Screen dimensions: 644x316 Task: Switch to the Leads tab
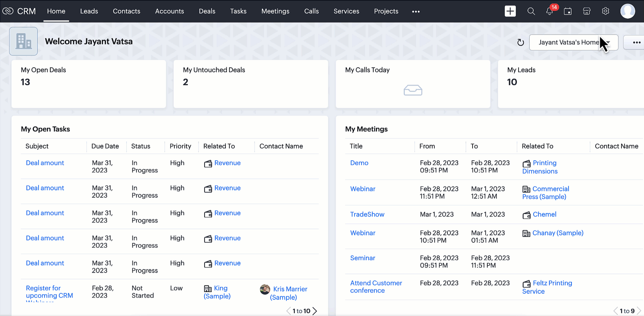click(x=89, y=11)
